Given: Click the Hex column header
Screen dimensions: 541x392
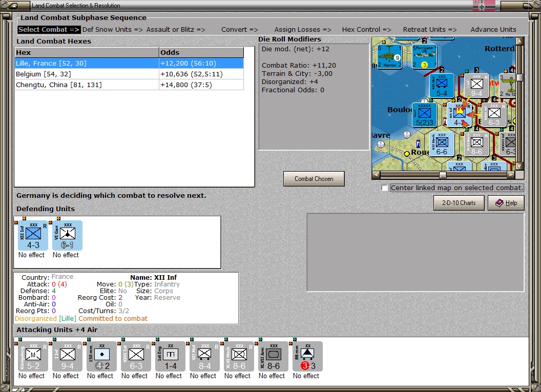Looking at the screenshot, I should coord(87,52).
